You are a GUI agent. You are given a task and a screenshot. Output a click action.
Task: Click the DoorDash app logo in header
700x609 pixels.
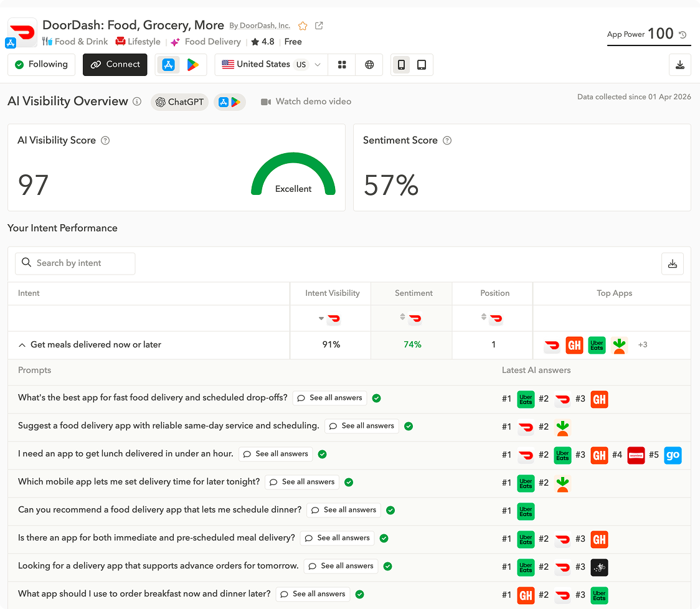click(22, 32)
